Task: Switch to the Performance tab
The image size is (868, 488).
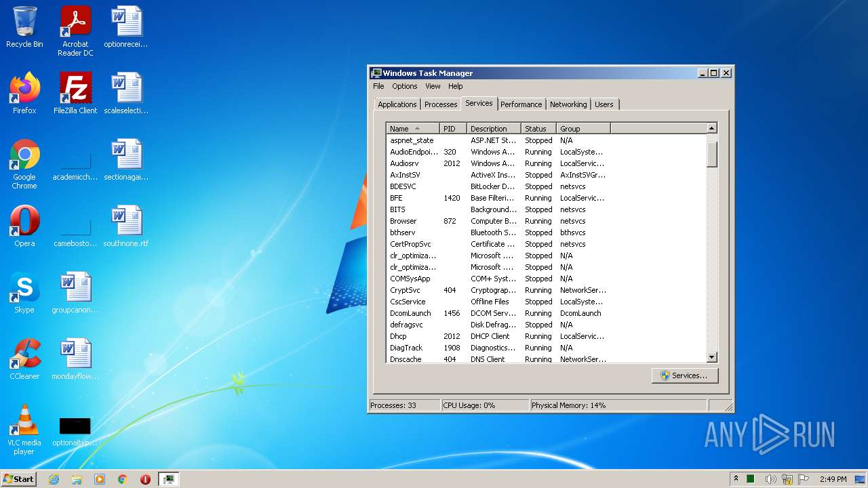Action: [521, 104]
